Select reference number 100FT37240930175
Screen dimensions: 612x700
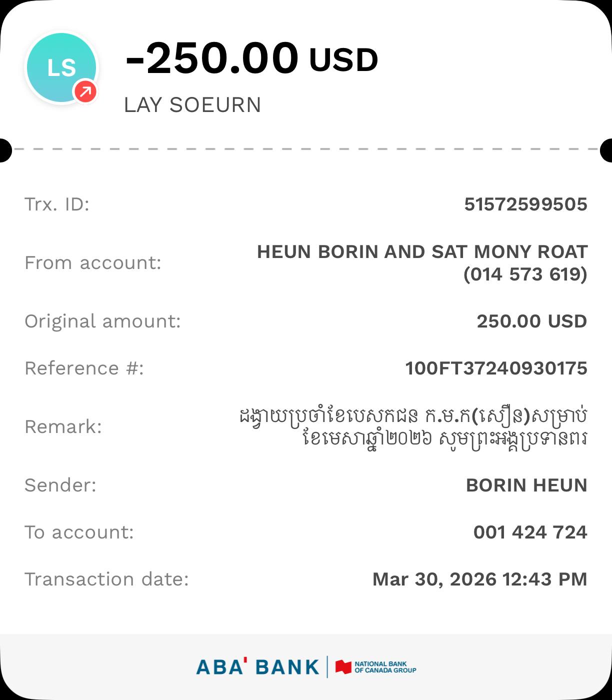tap(496, 368)
